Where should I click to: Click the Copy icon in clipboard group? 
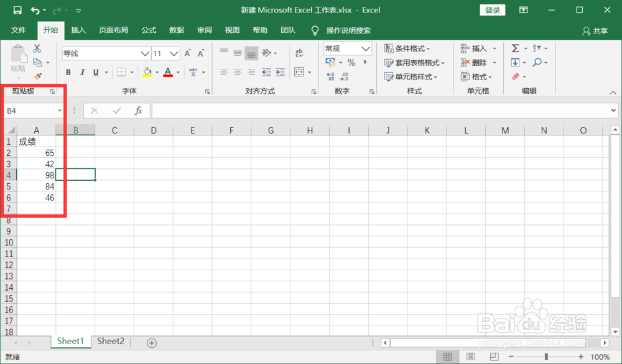(x=38, y=62)
